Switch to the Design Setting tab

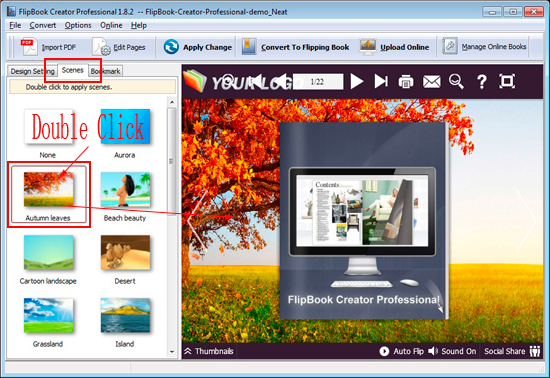(x=32, y=71)
